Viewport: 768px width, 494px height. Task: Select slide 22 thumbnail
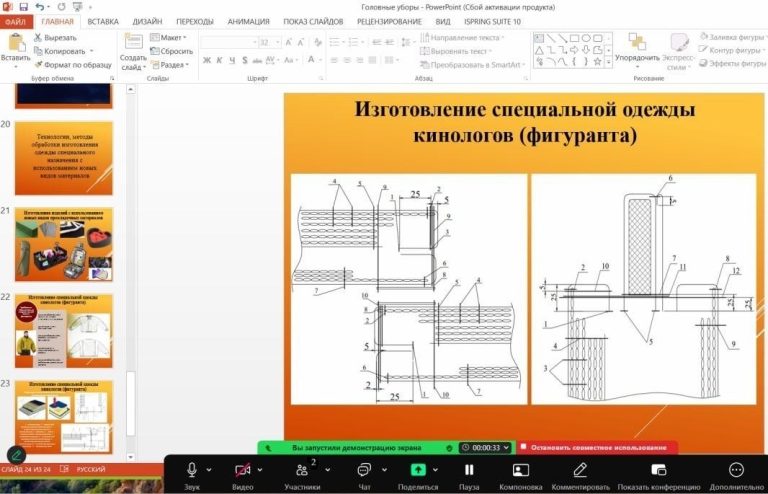64,331
